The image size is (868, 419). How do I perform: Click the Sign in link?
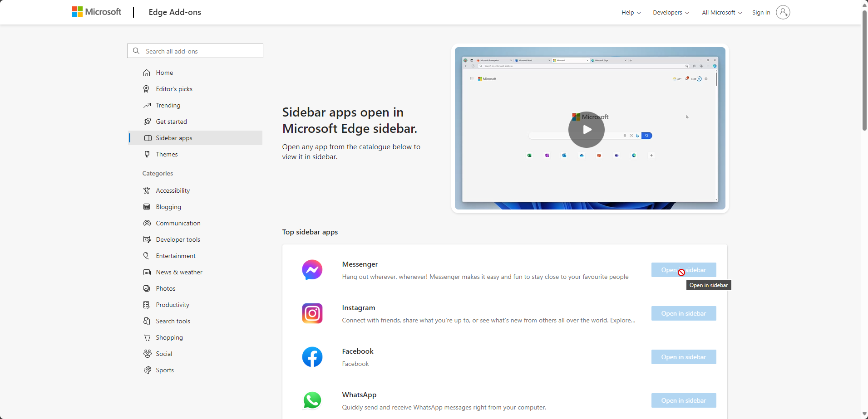761,12
